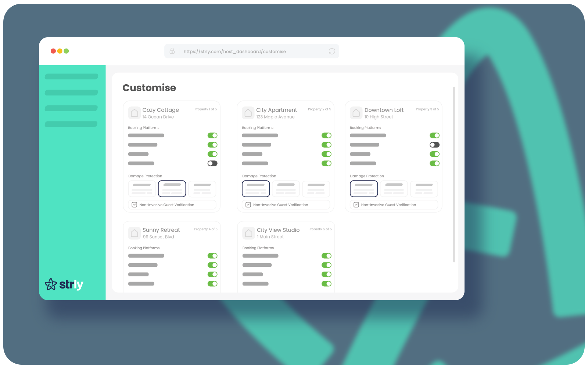Click the strly star logo in the sidebar
This screenshot has width=588, height=368.
tap(51, 284)
